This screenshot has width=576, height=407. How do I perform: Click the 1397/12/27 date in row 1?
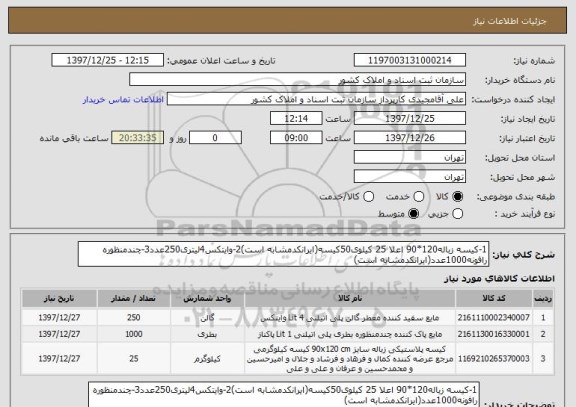(x=59, y=317)
